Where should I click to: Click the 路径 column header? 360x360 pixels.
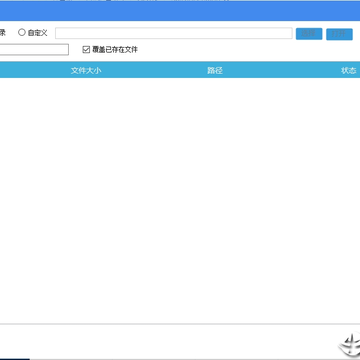[x=215, y=70]
